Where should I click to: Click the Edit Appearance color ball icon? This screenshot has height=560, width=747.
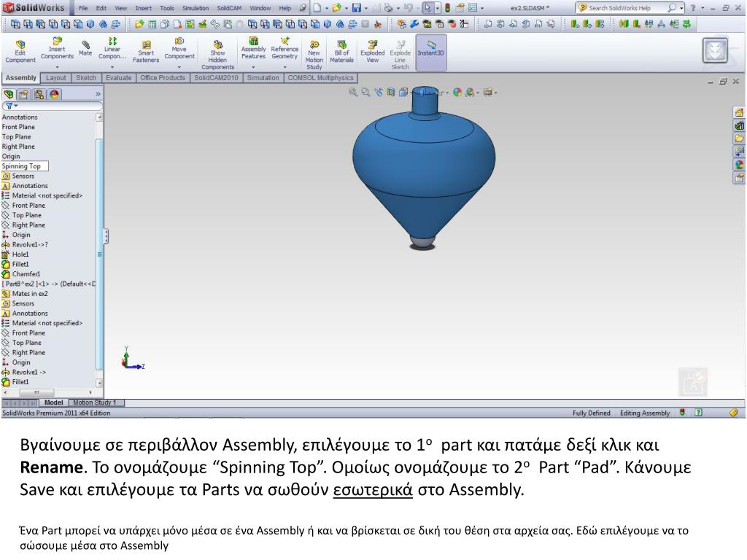tap(457, 93)
